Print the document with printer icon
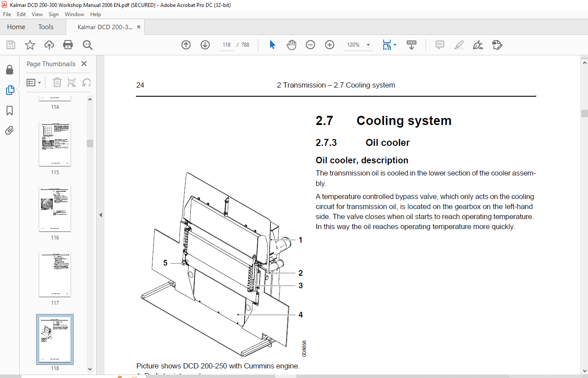 [68, 45]
